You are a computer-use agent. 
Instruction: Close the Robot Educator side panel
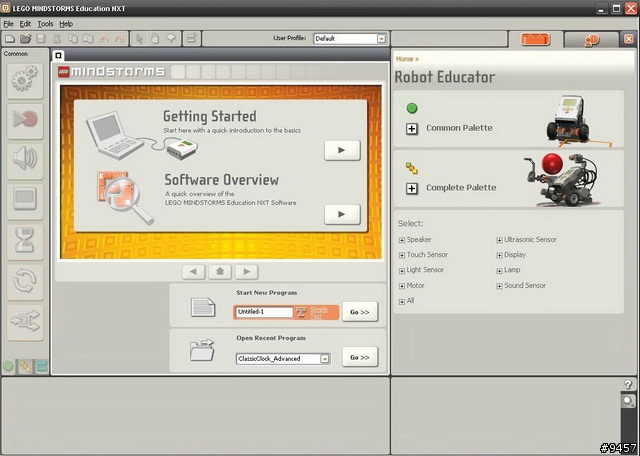click(x=629, y=39)
